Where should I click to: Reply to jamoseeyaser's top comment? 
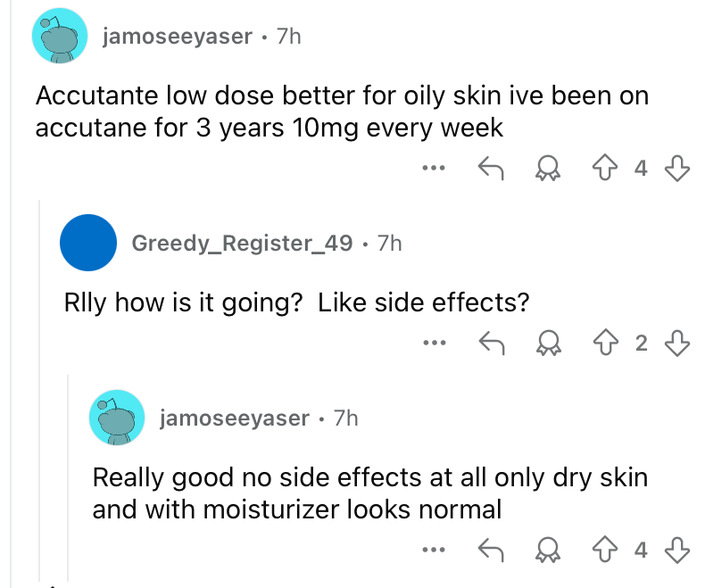click(491, 168)
